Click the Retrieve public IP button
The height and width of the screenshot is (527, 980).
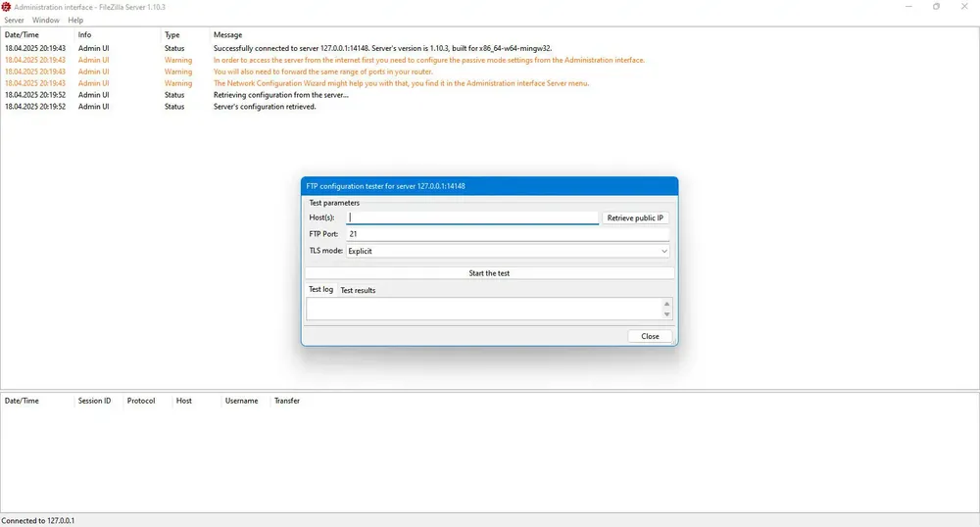(x=635, y=217)
